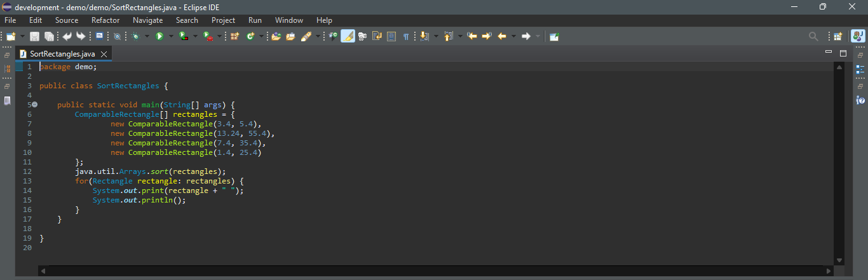This screenshot has width=868, height=280.
Task: Toggle Show Whitespace Characters pilcrow
Action: click(x=405, y=36)
